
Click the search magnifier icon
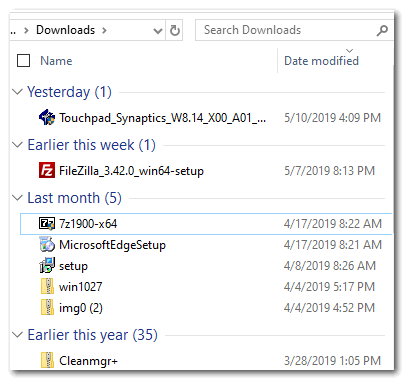(382, 30)
